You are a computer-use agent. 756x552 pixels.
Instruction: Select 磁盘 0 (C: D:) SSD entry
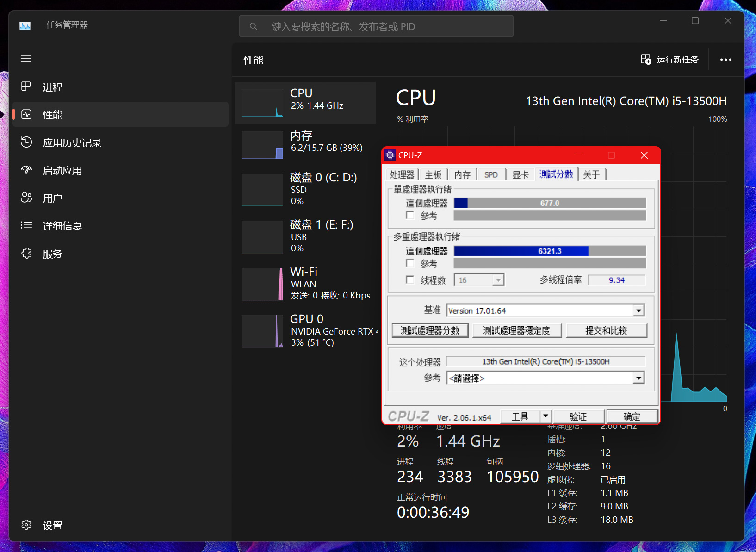click(305, 189)
